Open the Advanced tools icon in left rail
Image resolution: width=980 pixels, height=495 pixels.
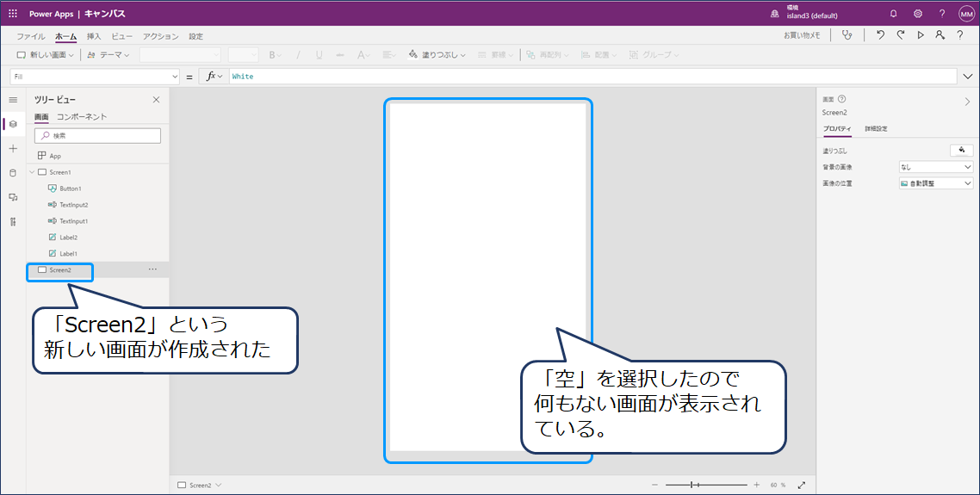point(13,221)
